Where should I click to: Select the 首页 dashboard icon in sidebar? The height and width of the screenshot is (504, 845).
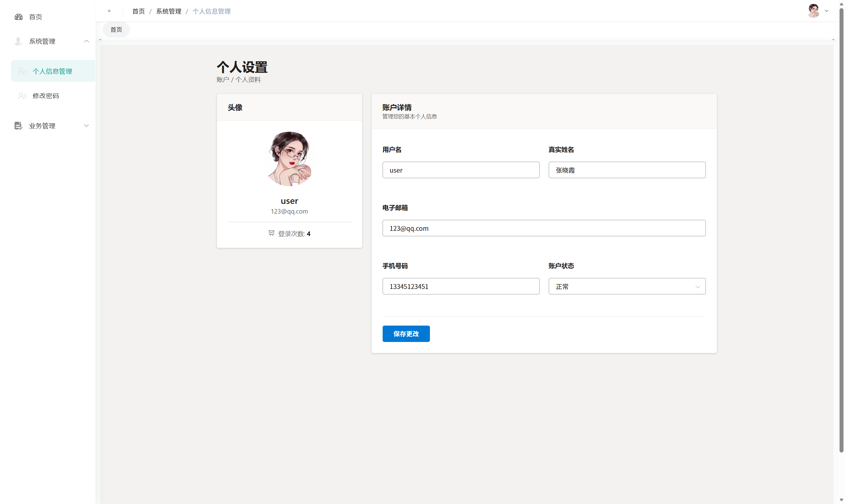point(18,17)
